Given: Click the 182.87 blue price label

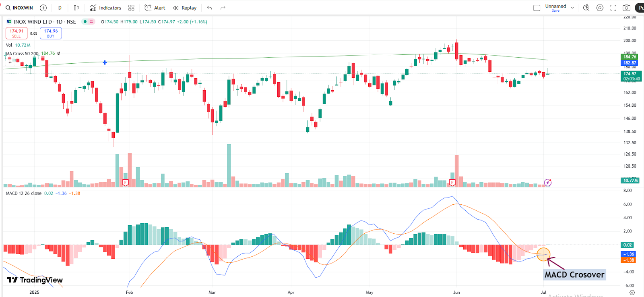Looking at the screenshot, I should pos(630,63).
